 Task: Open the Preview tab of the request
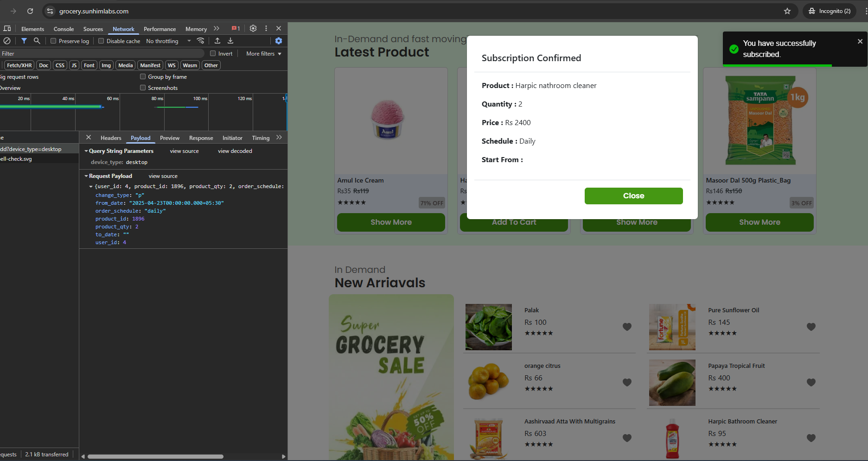170,138
